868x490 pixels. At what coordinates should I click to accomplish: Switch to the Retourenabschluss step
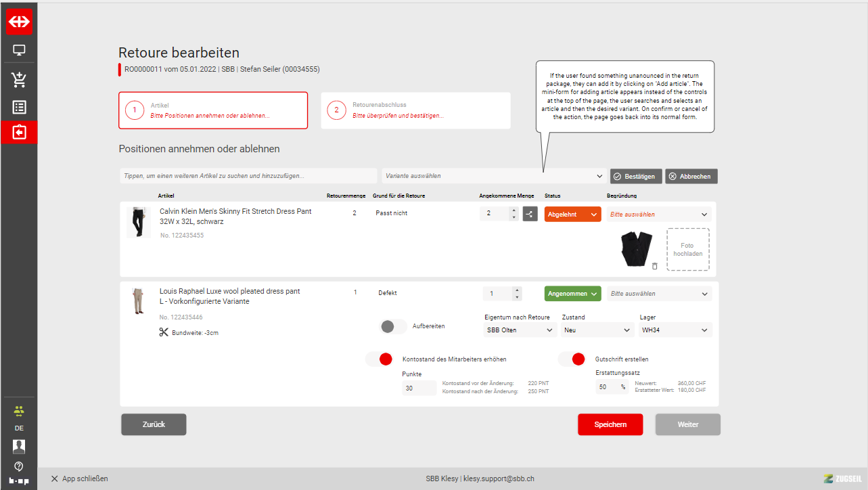[415, 110]
